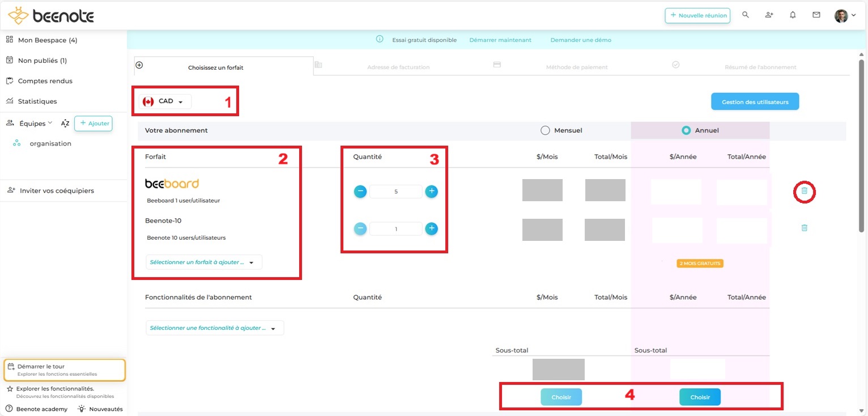Select the Annuel billing option

(x=686, y=130)
